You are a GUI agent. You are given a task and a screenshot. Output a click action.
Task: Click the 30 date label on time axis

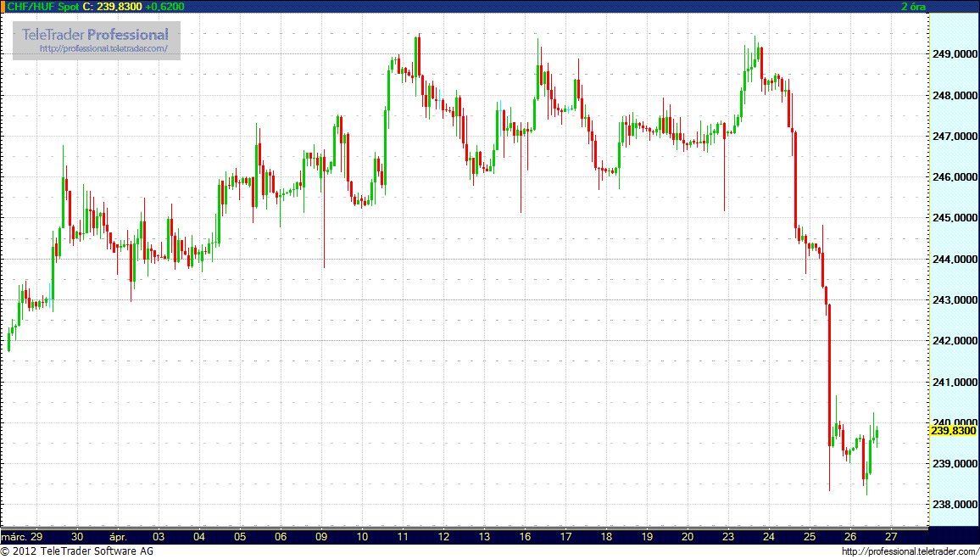click(x=77, y=536)
